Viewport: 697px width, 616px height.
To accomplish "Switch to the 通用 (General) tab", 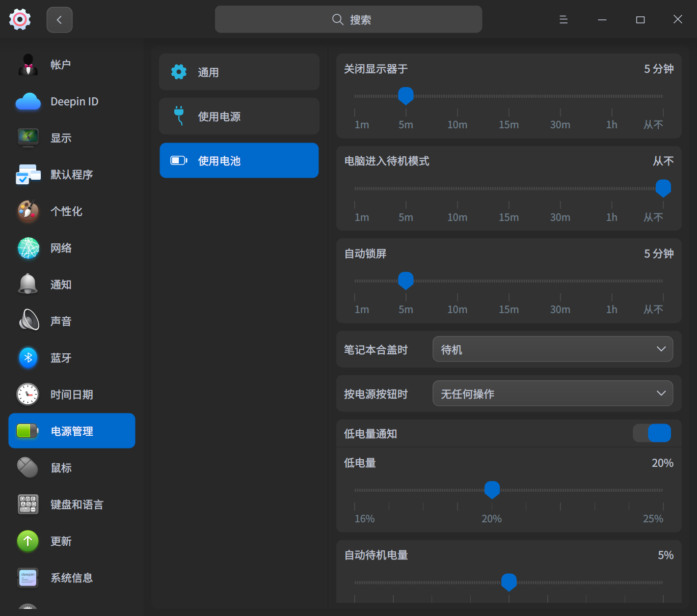I will 239,72.
